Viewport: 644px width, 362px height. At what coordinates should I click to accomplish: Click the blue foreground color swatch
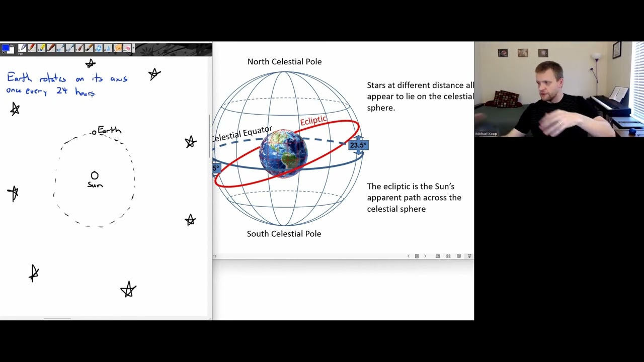point(6,48)
